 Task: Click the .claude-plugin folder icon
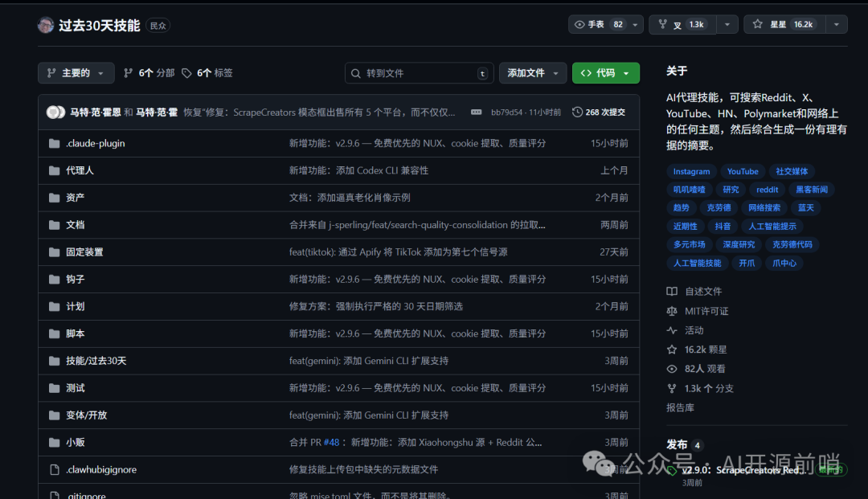pyautogui.click(x=54, y=144)
